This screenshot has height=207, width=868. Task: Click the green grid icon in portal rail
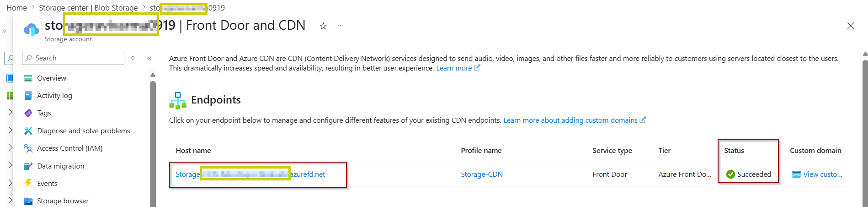(x=10, y=95)
